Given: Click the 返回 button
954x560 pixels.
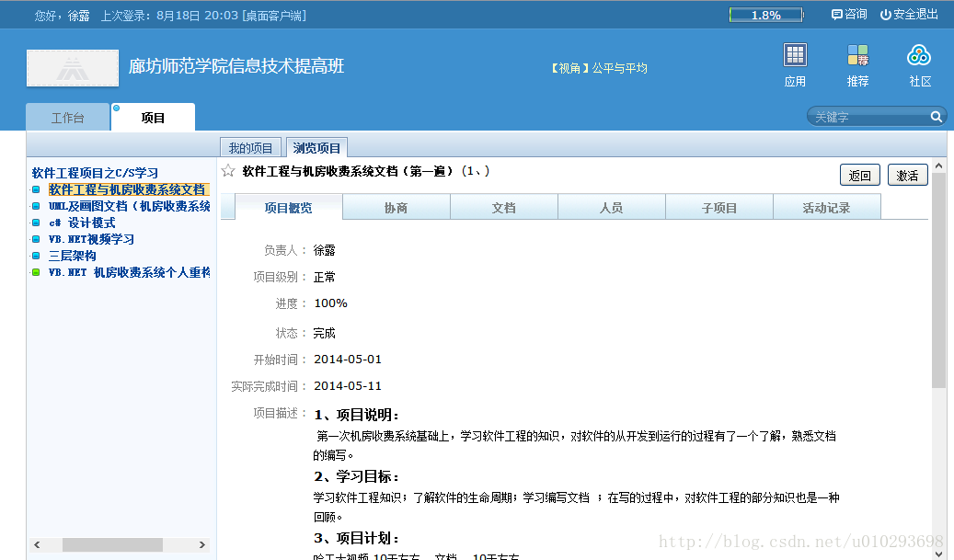Looking at the screenshot, I should pyautogui.click(x=859, y=175).
